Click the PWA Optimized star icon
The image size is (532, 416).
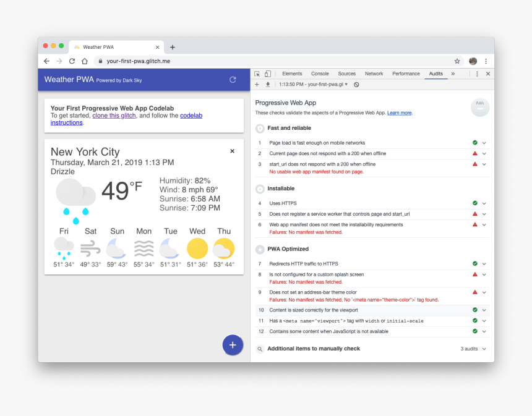(x=260, y=249)
